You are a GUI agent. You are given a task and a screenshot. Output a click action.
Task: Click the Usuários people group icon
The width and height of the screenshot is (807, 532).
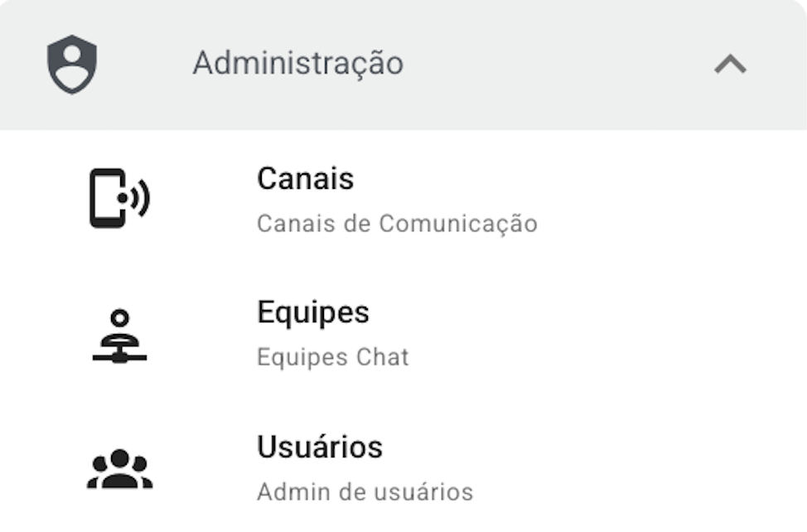119,470
